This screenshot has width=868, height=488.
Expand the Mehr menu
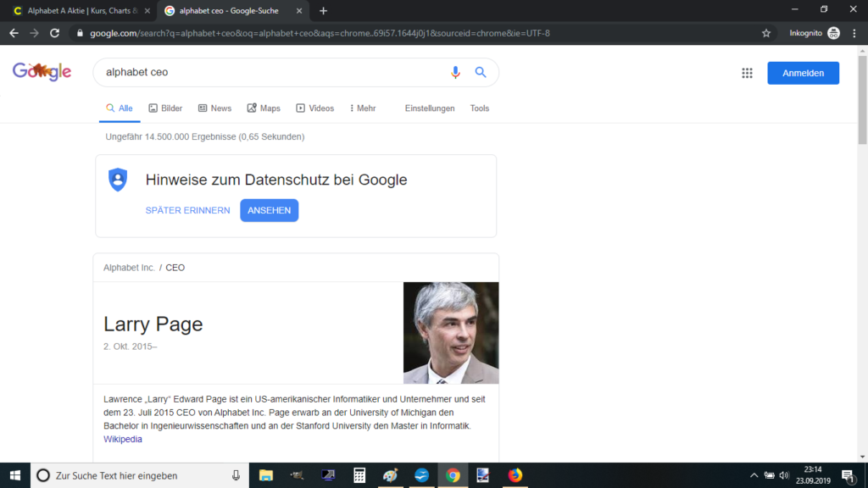tap(363, 108)
